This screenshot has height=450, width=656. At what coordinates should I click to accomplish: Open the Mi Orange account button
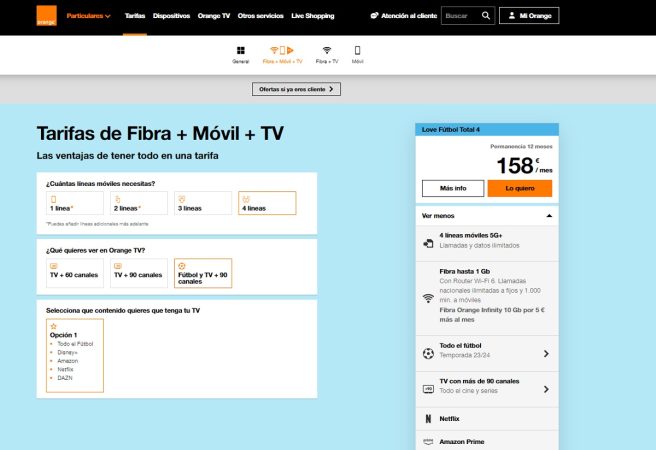(x=528, y=16)
